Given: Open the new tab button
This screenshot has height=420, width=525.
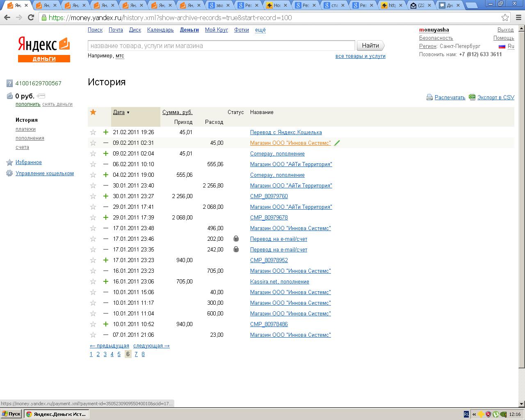Looking at the screenshot, I should click(x=472, y=5).
